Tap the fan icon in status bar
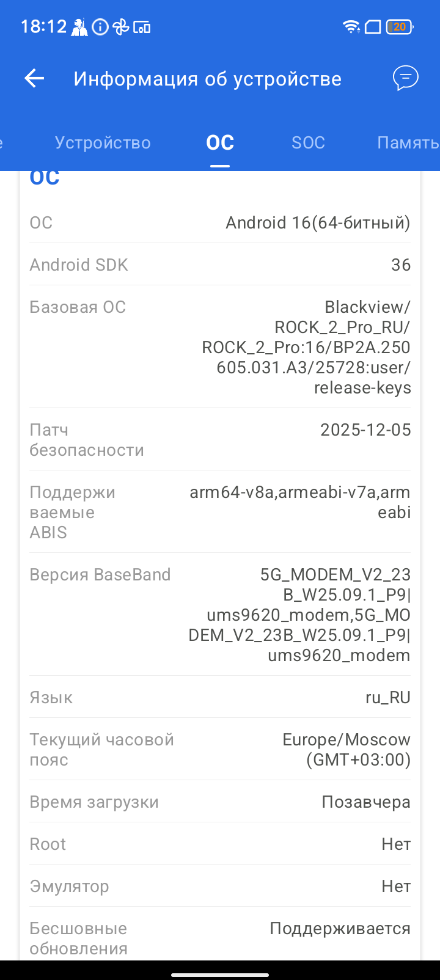 click(121, 27)
